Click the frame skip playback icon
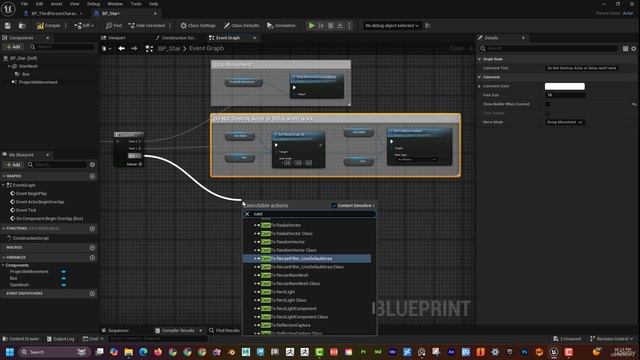 [321, 26]
